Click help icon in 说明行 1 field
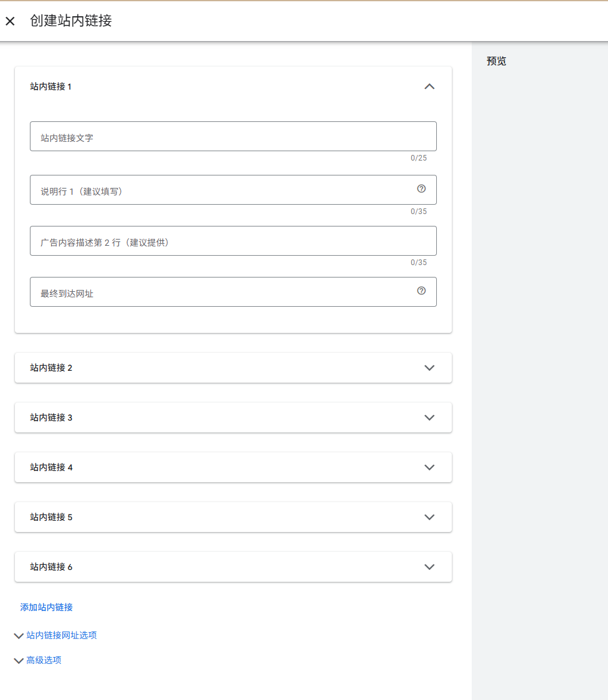 coord(421,189)
